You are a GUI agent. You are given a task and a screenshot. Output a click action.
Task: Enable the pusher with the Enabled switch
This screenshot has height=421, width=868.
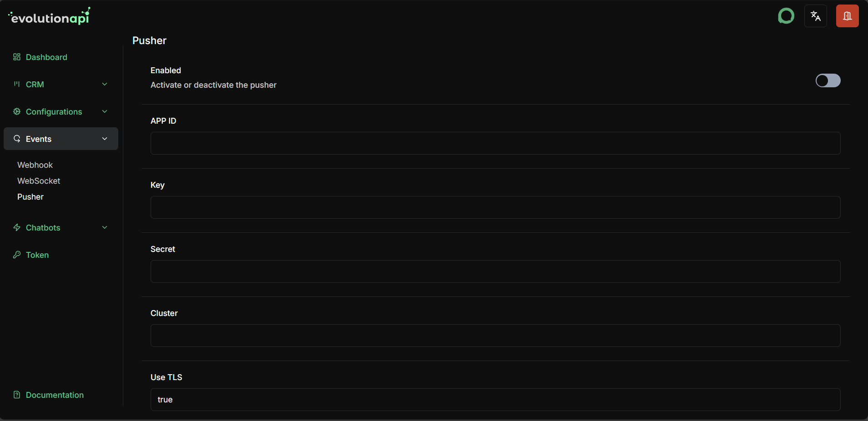[828, 80]
